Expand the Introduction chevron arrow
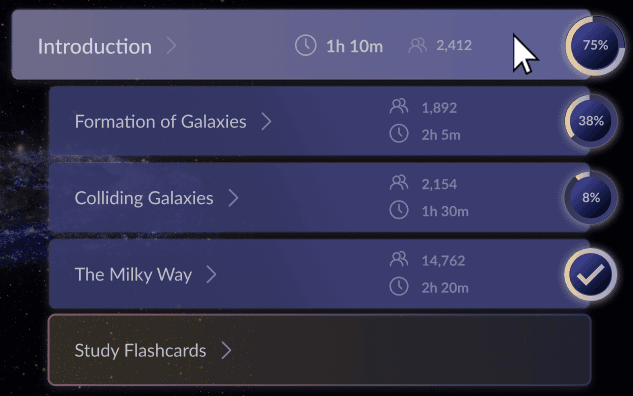Viewport: 633px width, 396px height. pos(171,46)
